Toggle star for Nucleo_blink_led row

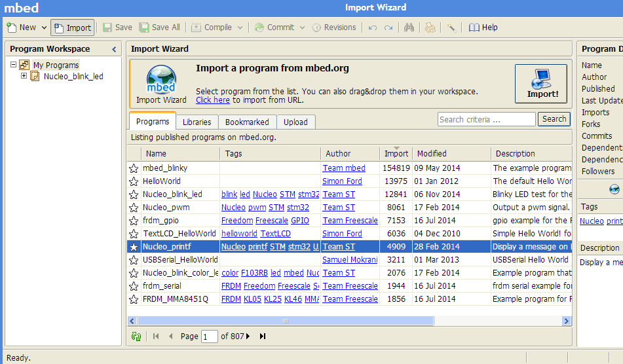pyautogui.click(x=134, y=194)
